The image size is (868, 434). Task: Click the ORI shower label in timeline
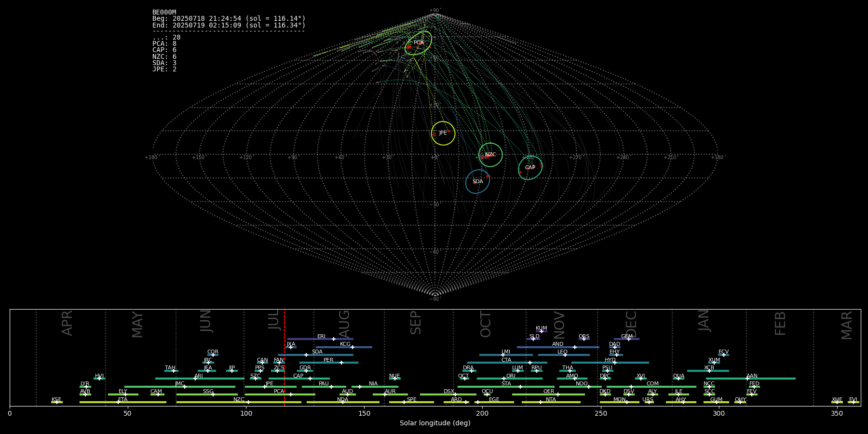[x=511, y=376]
